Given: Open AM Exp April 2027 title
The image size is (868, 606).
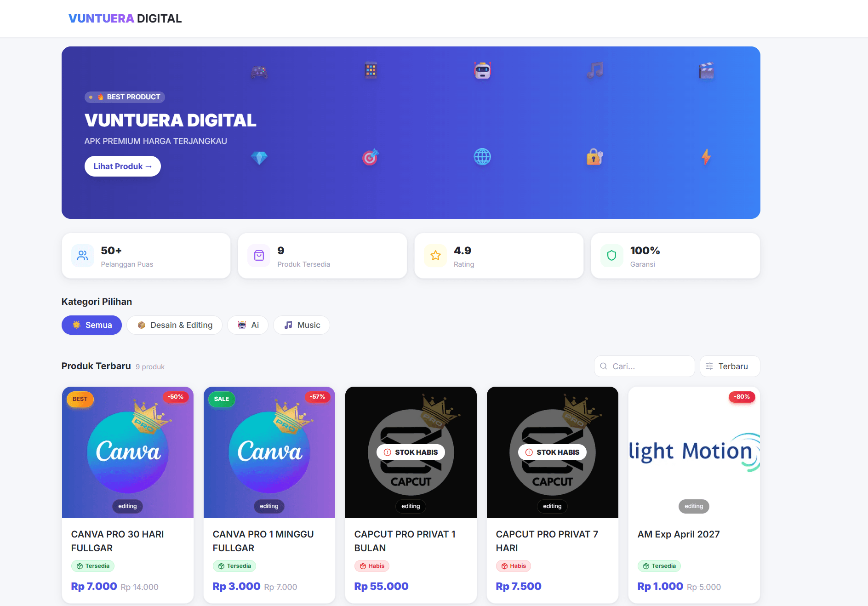Looking at the screenshot, I should tap(679, 534).
